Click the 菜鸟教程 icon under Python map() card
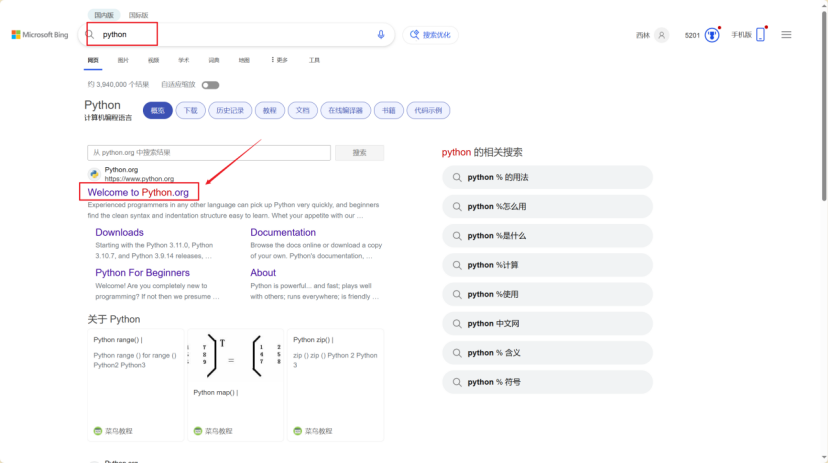Screen dimensions: 829x463 click(198, 431)
